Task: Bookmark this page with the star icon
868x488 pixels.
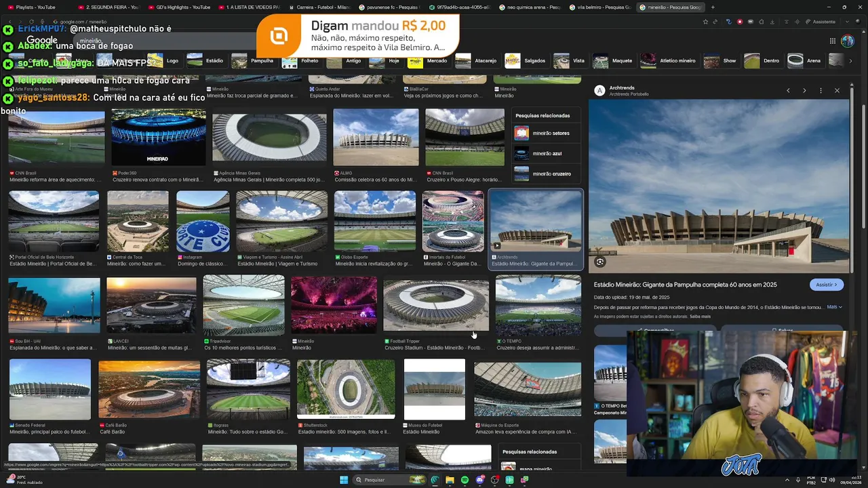Action: [x=706, y=22]
